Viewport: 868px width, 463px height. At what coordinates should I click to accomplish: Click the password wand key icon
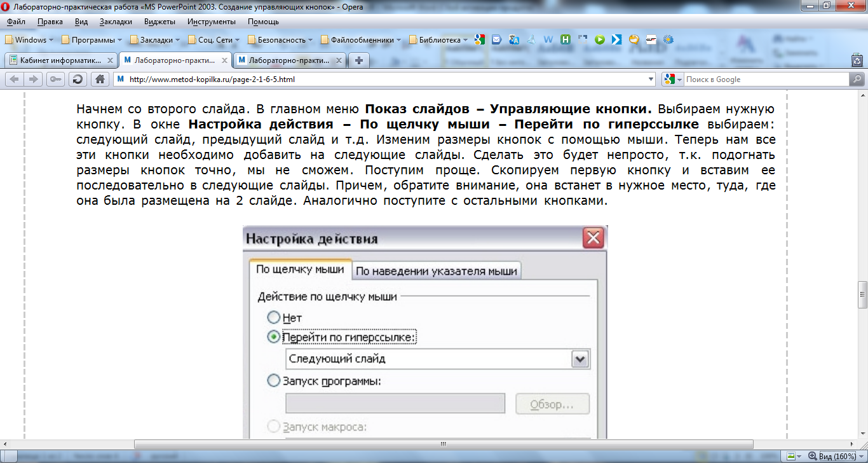[56, 79]
